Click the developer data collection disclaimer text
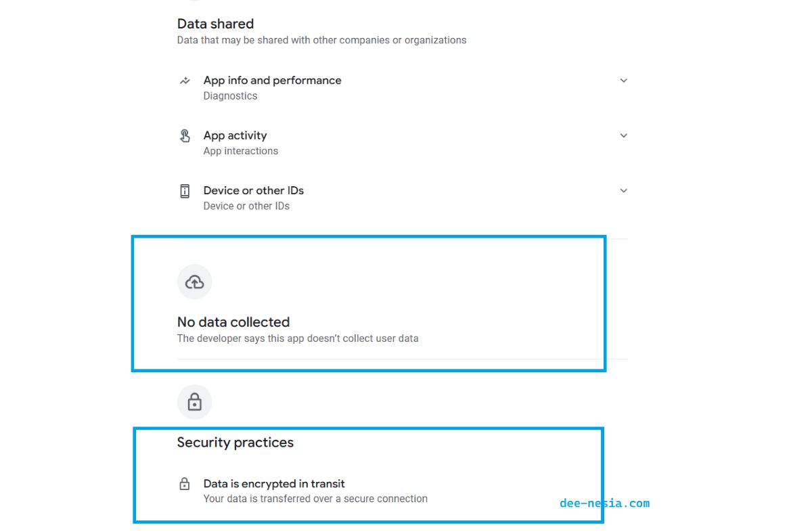This screenshot has height=532, width=812. 298,338
